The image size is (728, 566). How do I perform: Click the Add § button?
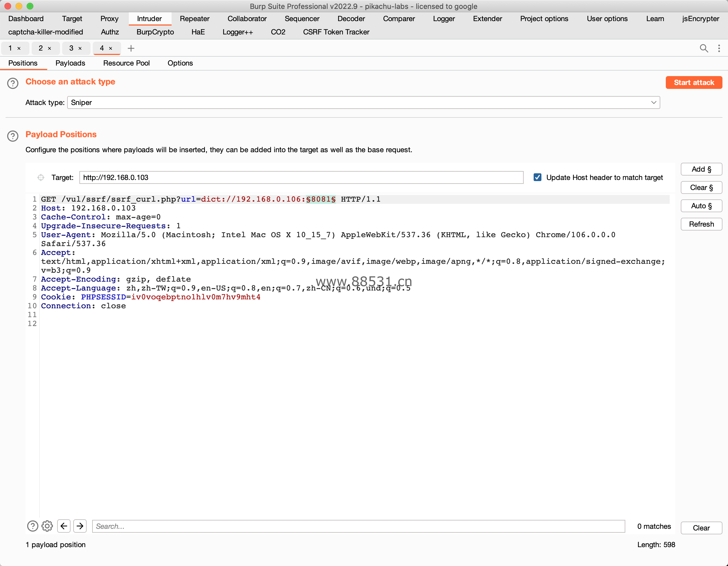(701, 169)
